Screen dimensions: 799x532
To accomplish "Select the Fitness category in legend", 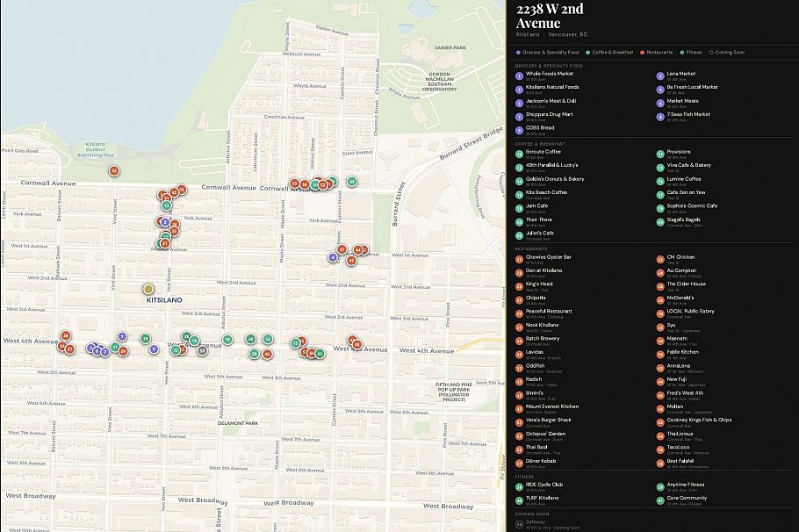I will 688,52.
